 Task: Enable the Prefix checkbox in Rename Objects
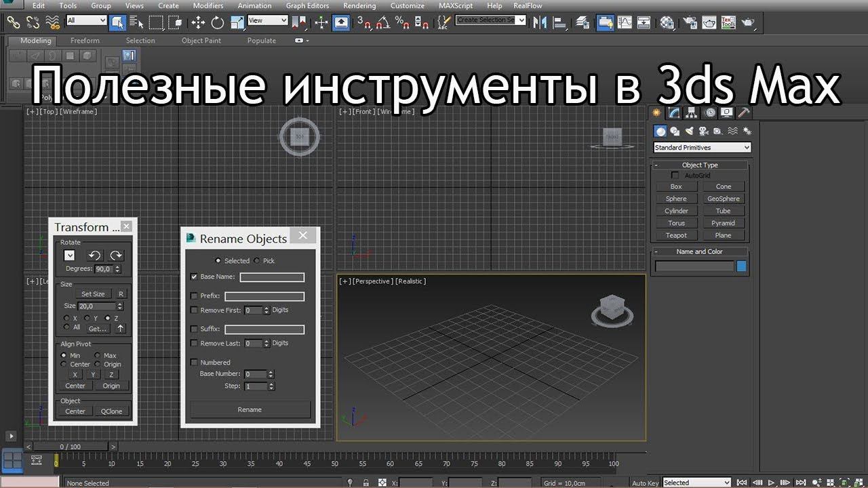pyautogui.click(x=195, y=296)
